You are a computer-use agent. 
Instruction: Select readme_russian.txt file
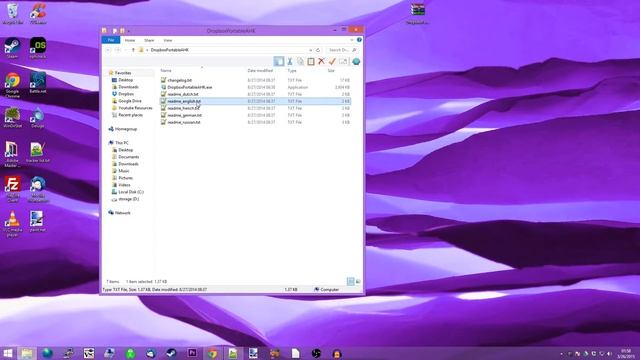coord(184,122)
